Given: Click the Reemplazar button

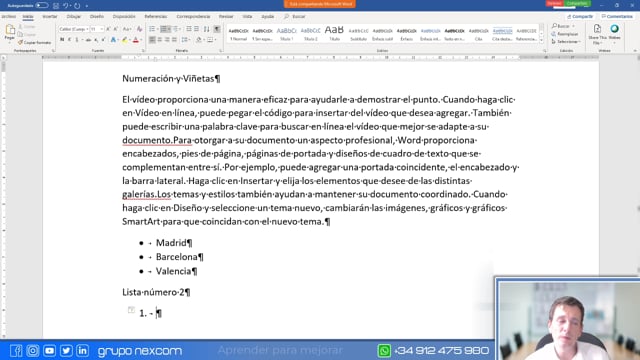Looking at the screenshot, I should pos(564,34).
